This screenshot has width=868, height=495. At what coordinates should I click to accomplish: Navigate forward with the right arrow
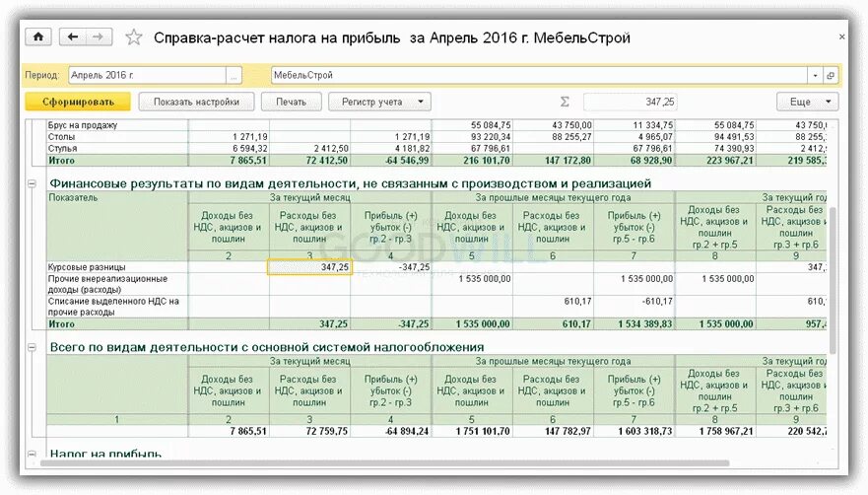coord(99,37)
